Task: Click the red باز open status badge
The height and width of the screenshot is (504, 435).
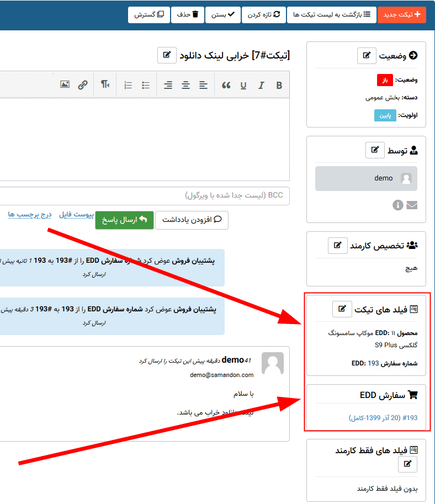Action: 385,80
